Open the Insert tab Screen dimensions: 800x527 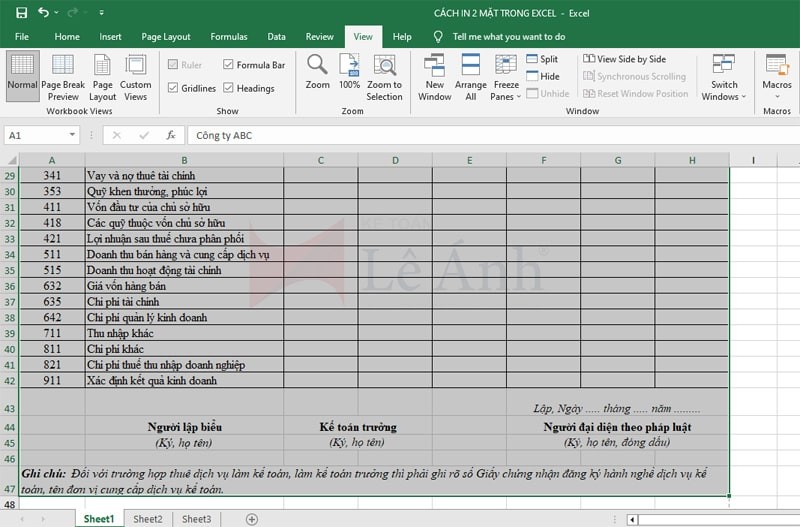[110, 37]
